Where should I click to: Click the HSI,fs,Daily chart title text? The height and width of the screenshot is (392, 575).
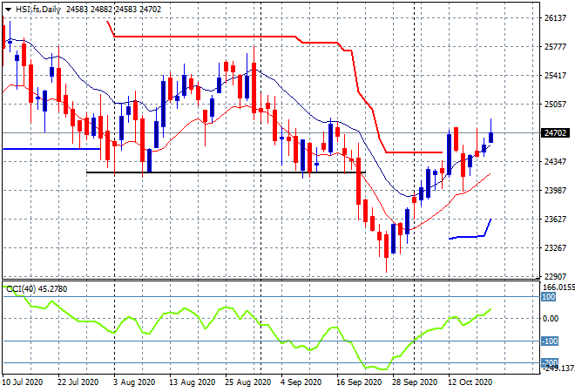click(37, 10)
